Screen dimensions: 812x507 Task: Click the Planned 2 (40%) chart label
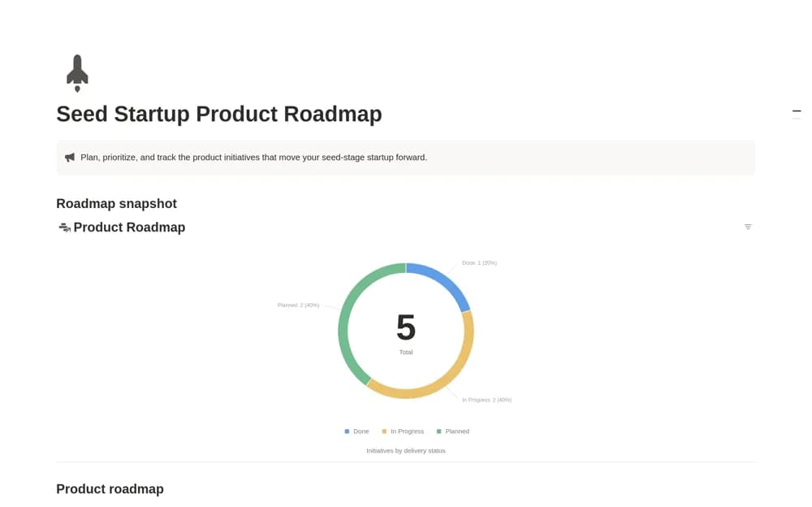pyautogui.click(x=298, y=305)
